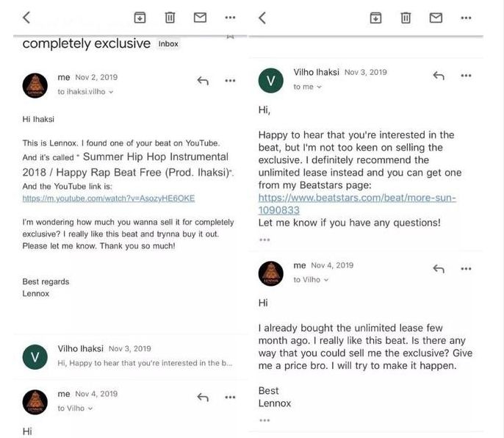Click the Inbox label tag
504x438 pixels.
[168, 44]
